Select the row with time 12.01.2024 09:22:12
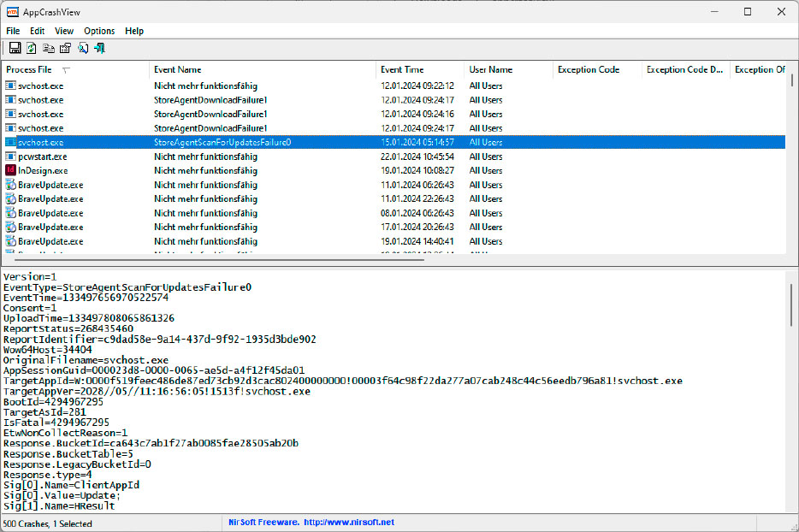The height and width of the screenshot is (532, 799). point(394,86)
